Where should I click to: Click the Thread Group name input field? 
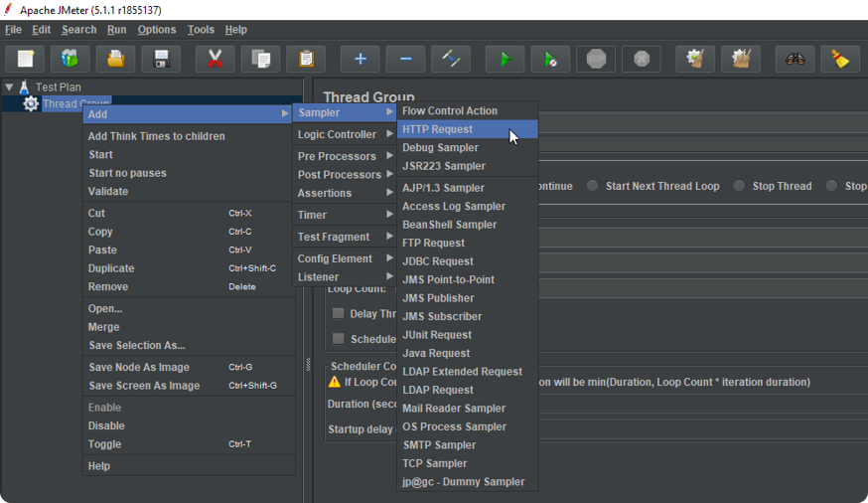(703, 123)
